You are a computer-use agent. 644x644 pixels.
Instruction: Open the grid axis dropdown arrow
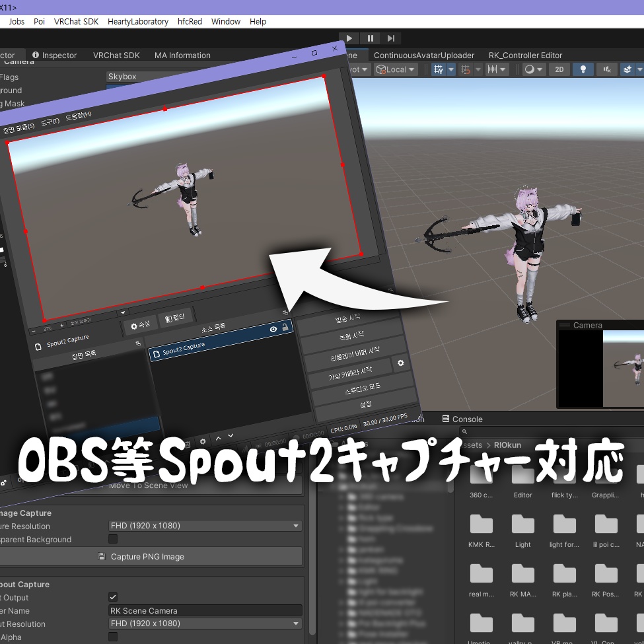click(451, 69)
